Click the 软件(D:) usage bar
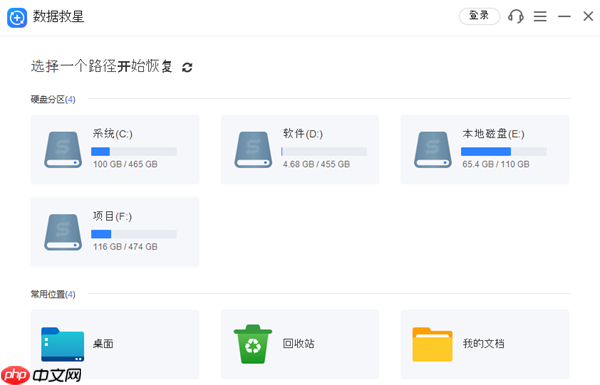Screen dimensions: 600x385 (x=324, y=152)
